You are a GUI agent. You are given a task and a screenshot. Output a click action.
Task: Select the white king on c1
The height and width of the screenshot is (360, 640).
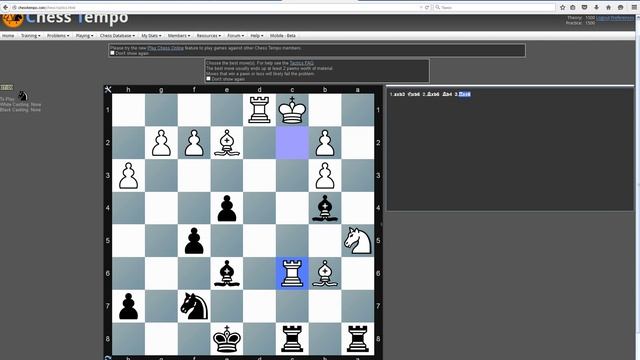(292, 110)
